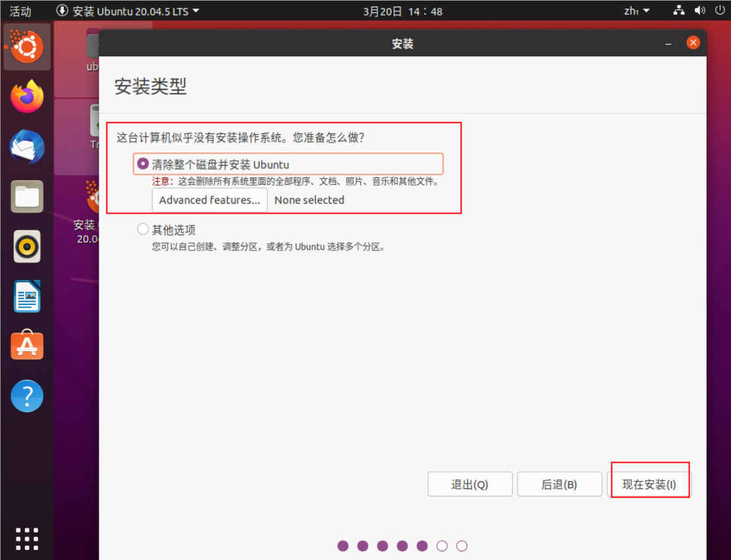Go back with 后退(B) button
The width and height of the screenshot is (731, 560).
pyautogui.click(x=559, y=484)
